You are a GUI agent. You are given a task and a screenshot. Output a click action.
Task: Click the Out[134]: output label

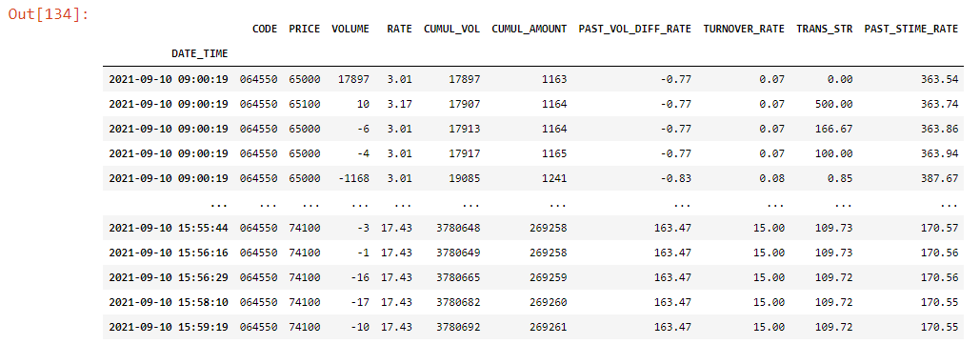tap(49, 13)
